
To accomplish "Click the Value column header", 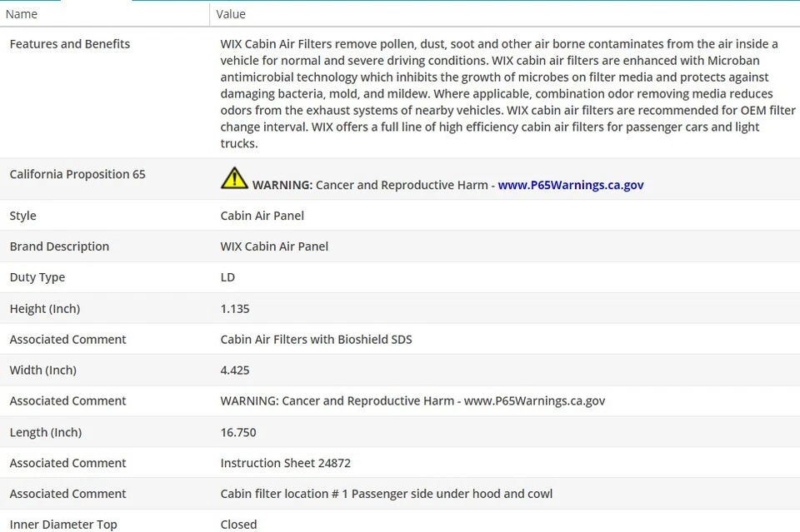I will pyautogui.click(x=231, y=14).
